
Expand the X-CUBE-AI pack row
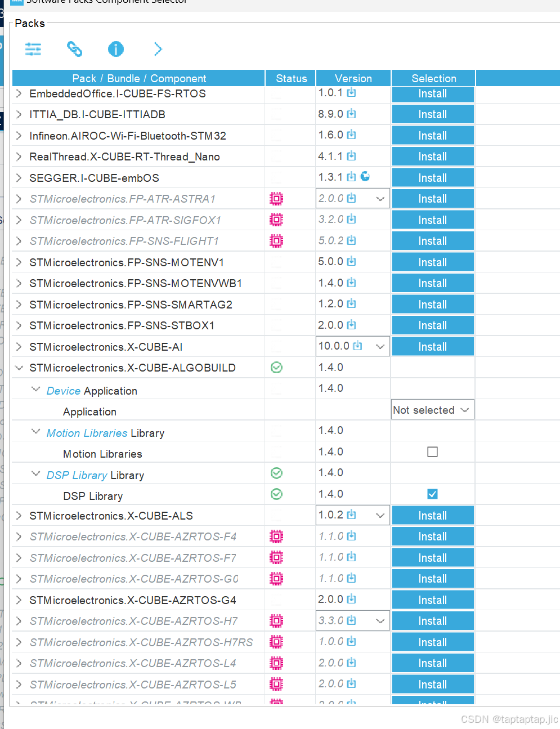pyautogui.click(x=19, y=347)
